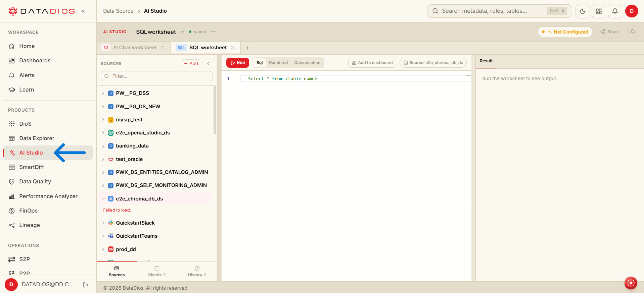
Task: Close the AI Chat worksheet tab
Action: tap(163, 48)
